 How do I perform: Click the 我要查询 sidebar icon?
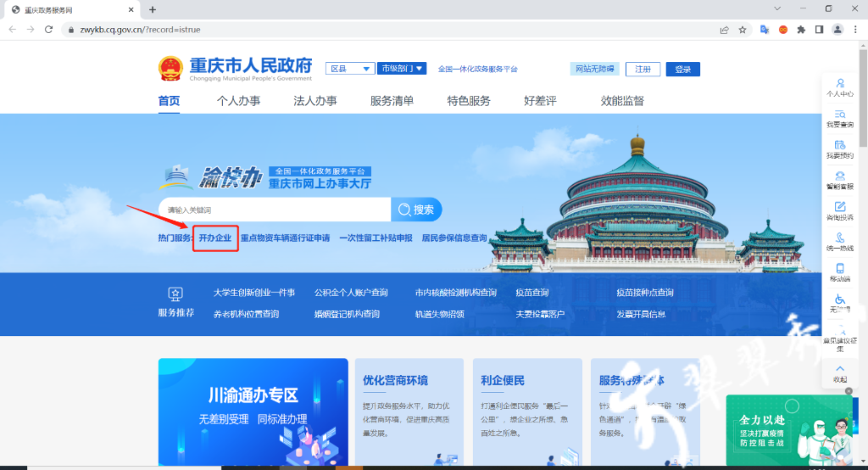839,119
